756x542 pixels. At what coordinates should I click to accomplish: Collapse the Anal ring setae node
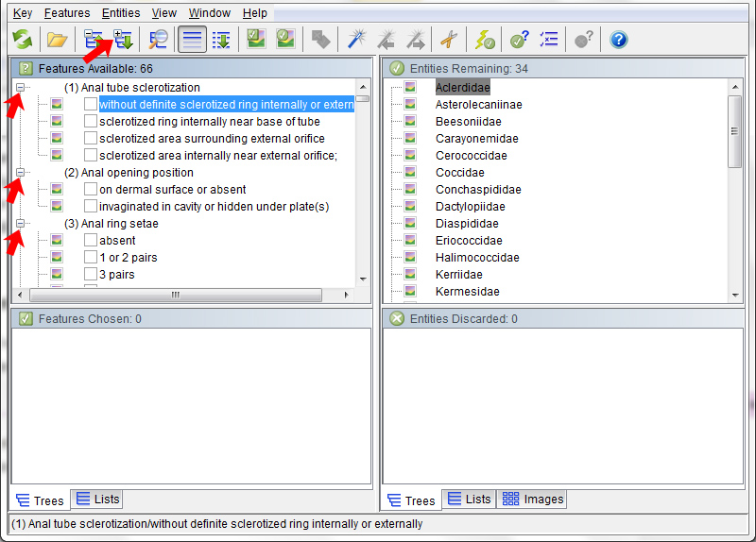pyautogui.click(x=21, y=224)
